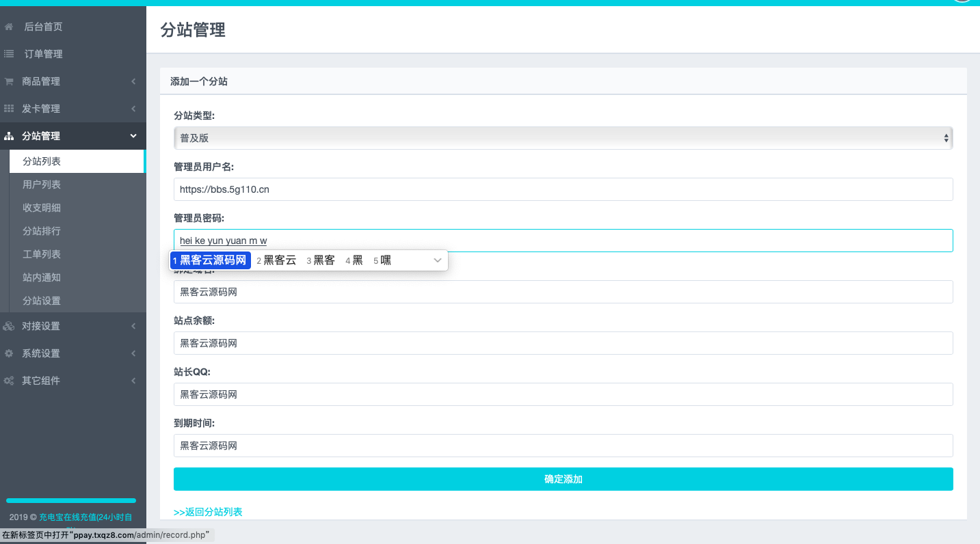Click the cubes icon beside 对接设置
This screenshot has height=544, width=980.
9,326
